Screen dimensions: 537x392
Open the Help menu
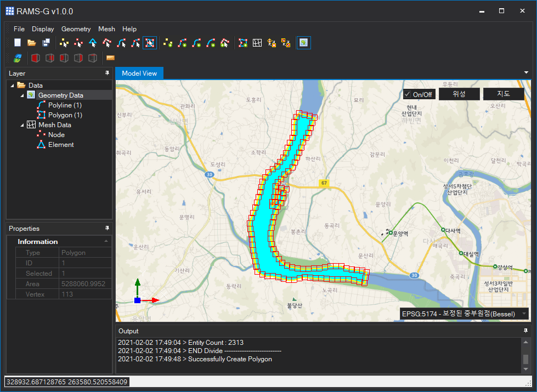click(129, 29)
